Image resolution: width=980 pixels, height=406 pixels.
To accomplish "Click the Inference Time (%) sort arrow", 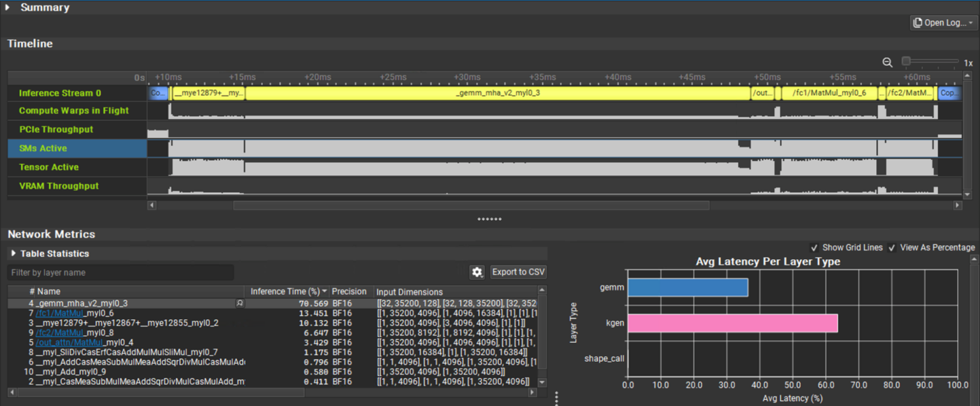I will [x=324, y=291].
